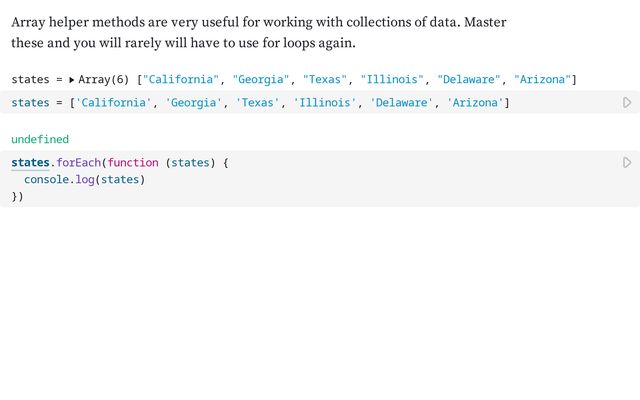The height and width of the screenshot is (400, 640).
Task: Click underlined states before .forEach
Action: [30, 162]
